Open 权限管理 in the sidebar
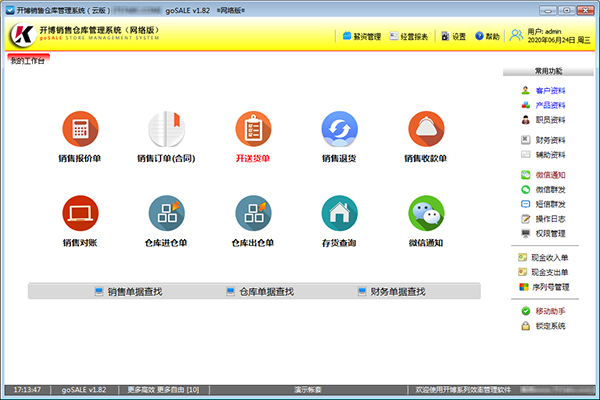The width and height of the screenshot is (600, 400). point(543,233)
